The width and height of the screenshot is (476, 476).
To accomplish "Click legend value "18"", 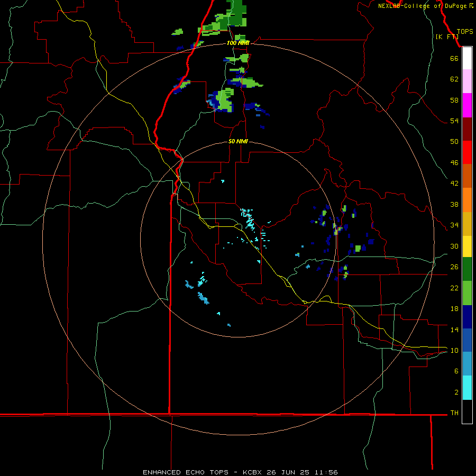I will [x=454, y=309].
